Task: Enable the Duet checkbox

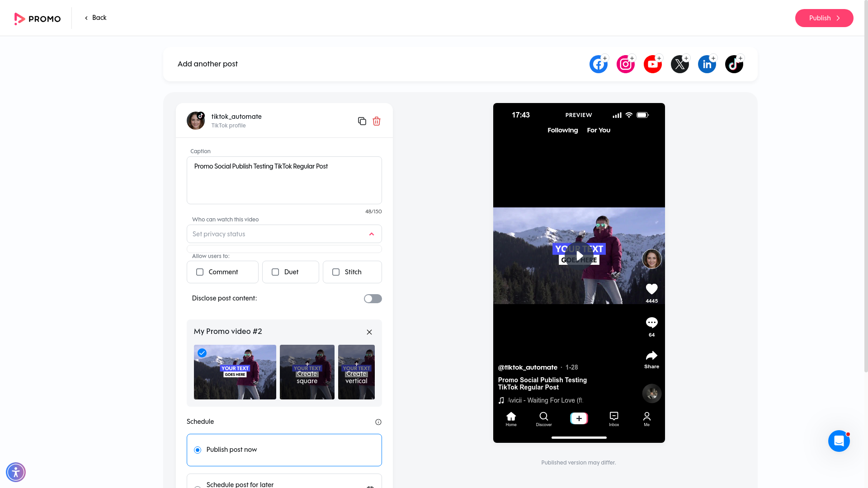Action: tap(275, 272)
